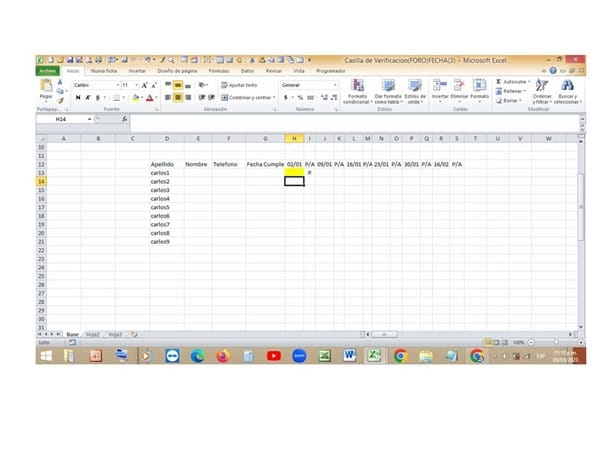
Task: Open Buscar y seleccionar menu
Action: [567, 91]
